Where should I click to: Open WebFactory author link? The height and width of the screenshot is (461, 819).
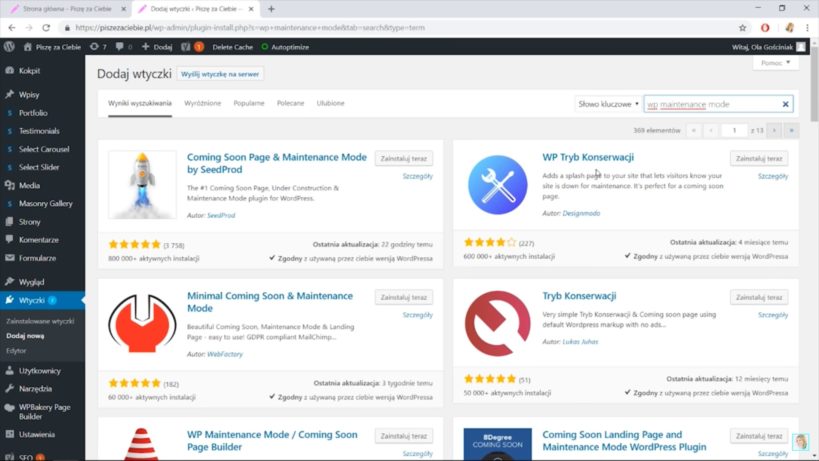tap(225, 354)
